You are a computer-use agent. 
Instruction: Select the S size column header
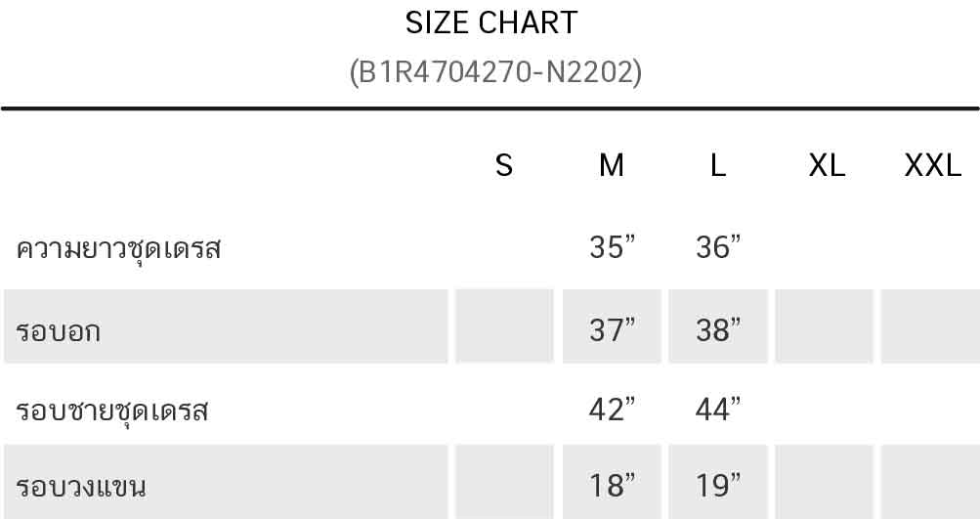pos(504,166)
